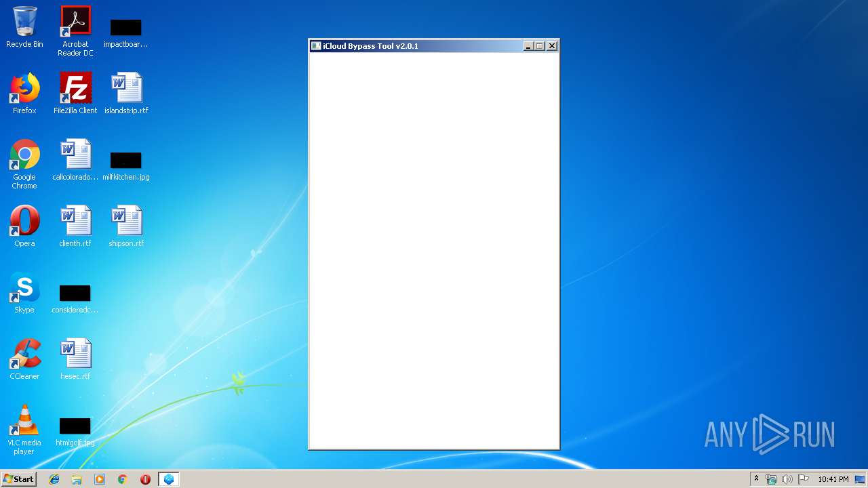Open Skype desktop shortcut
Screen dimensions: 868x488
coord(24,293)
